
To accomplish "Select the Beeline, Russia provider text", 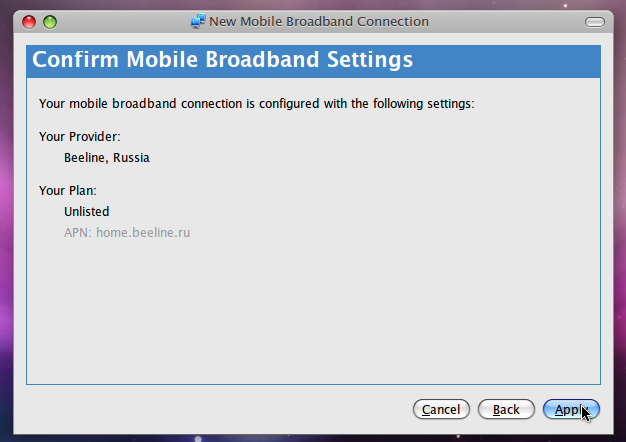I will tap(107, 157).
